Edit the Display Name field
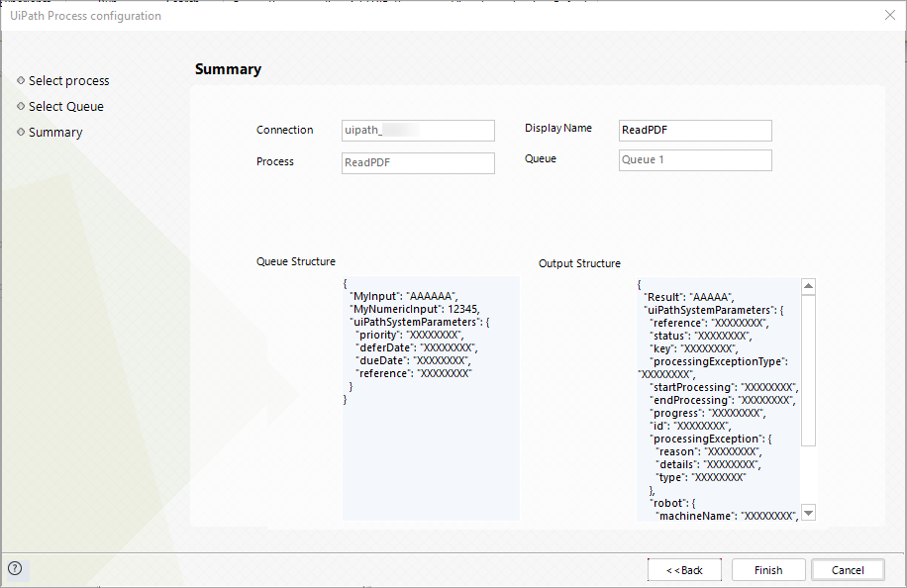 [695, 130]
